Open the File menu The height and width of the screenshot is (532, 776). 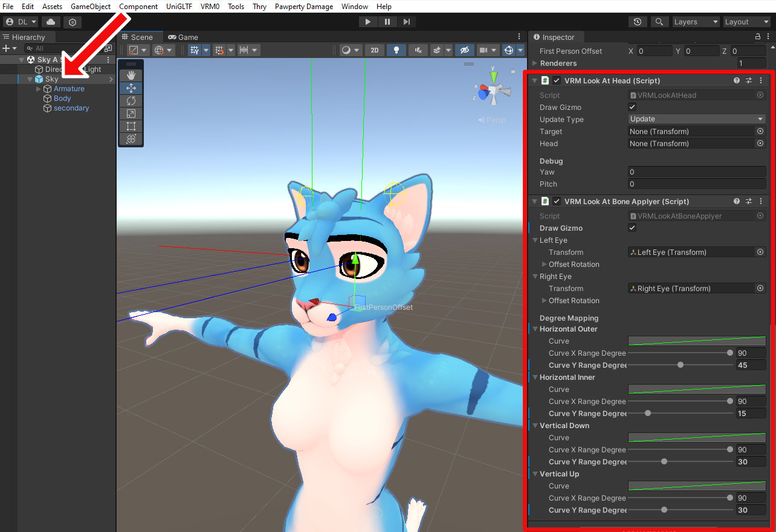pyautogui.click(x=8, y=7)
